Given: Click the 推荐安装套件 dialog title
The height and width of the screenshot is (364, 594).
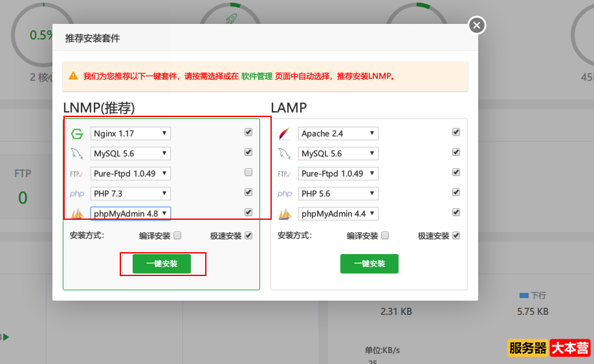Looking at the screenshot, I should 93,38.
